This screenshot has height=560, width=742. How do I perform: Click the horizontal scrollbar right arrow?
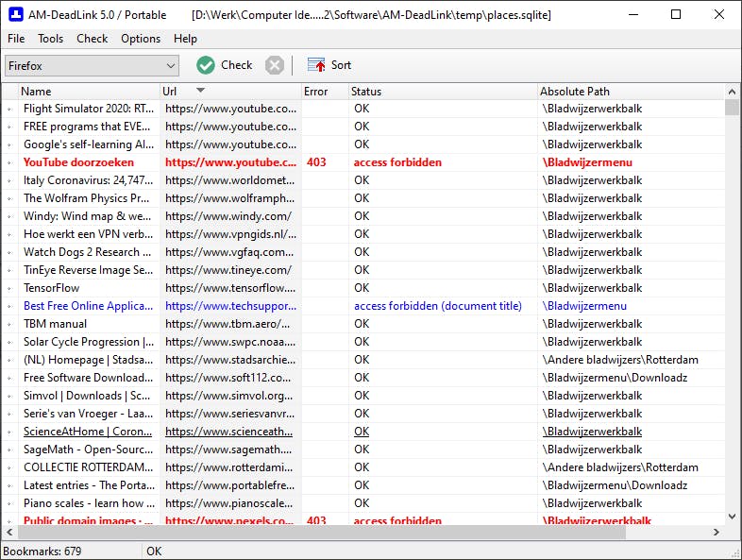[716, 532]
